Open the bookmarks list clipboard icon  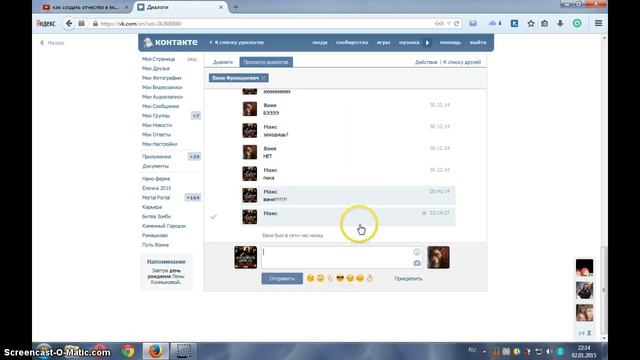[544, 23]
